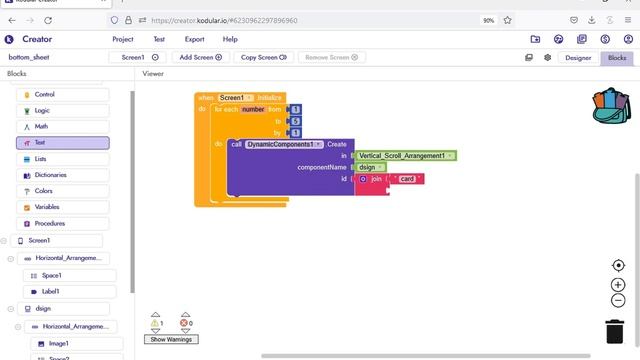This screenshot has width=640, height=360.
Task: Click the horizontal workspace scrollbar
Action: (x=425, y=356)
